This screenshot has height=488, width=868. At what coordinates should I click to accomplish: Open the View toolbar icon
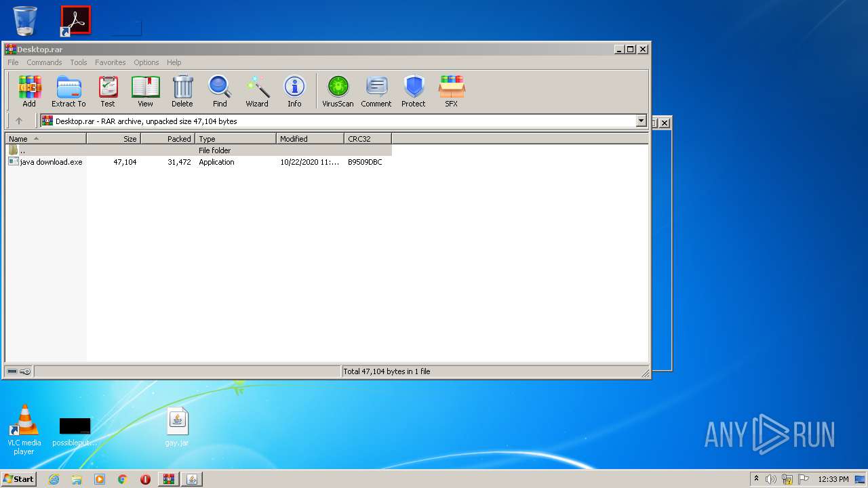tap(145, 91)
